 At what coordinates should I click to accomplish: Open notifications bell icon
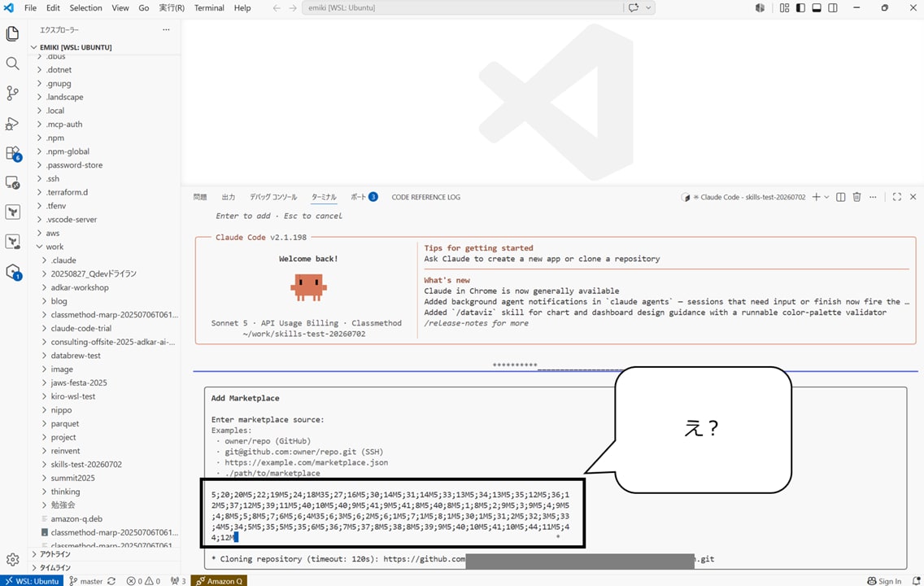[916, 580]
